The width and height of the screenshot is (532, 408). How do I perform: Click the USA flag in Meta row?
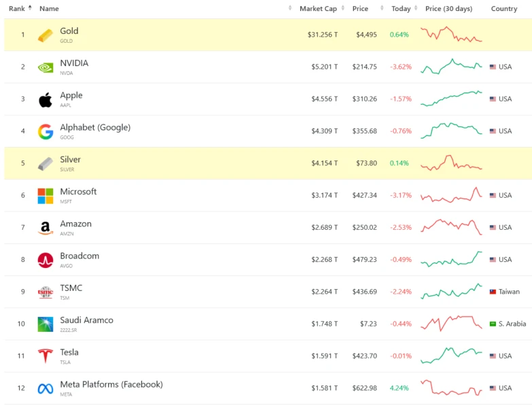(x=493, y=388)
